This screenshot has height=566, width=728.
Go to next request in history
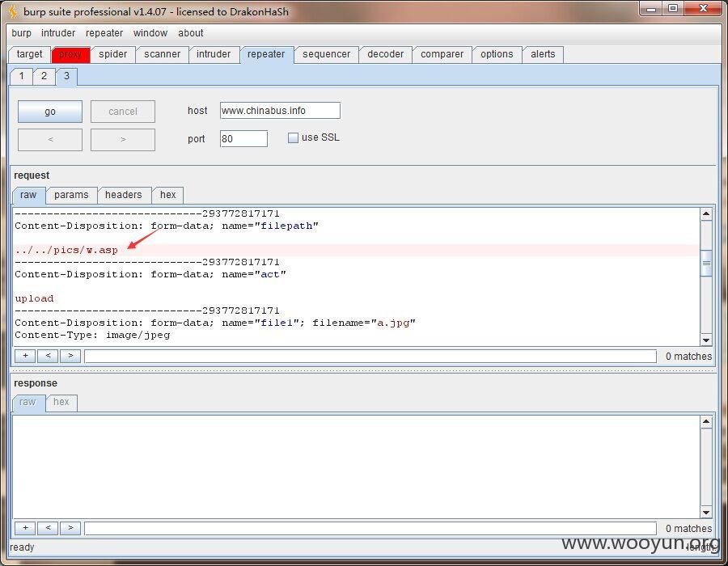click(123, 140)
